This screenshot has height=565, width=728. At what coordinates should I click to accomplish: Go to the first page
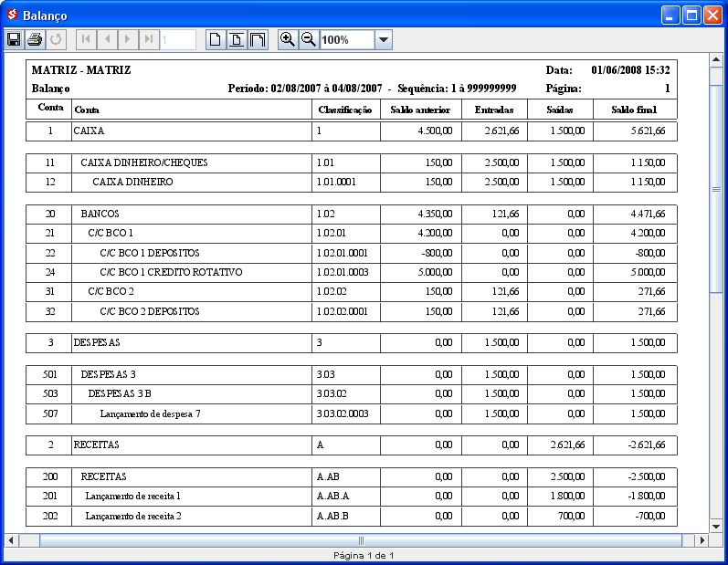86,39
